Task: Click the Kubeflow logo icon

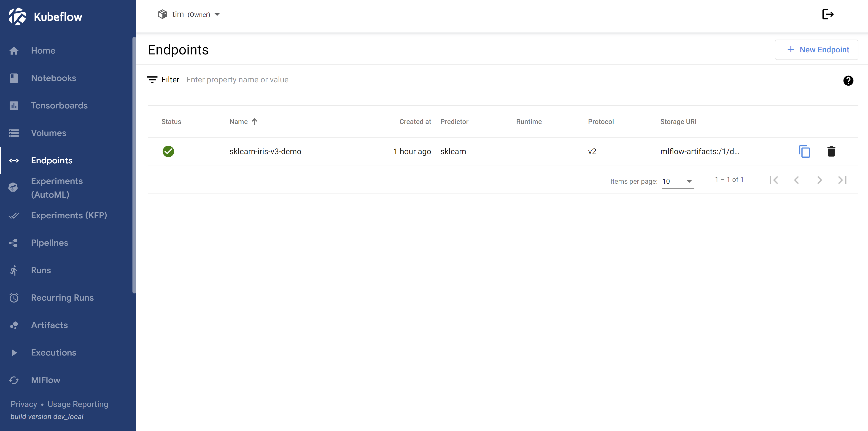Action: pyautogui.click(x=18, y=16)
